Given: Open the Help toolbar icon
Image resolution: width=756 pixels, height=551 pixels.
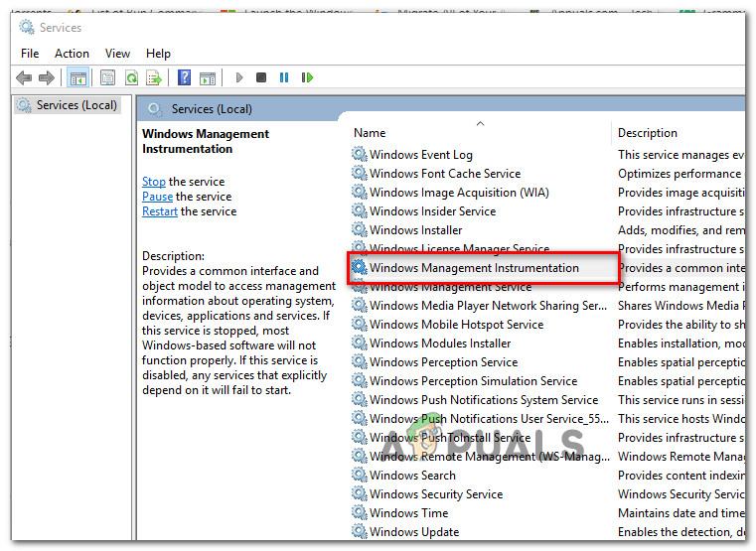Looking at the screenshot, I should (x=184, y=77).
